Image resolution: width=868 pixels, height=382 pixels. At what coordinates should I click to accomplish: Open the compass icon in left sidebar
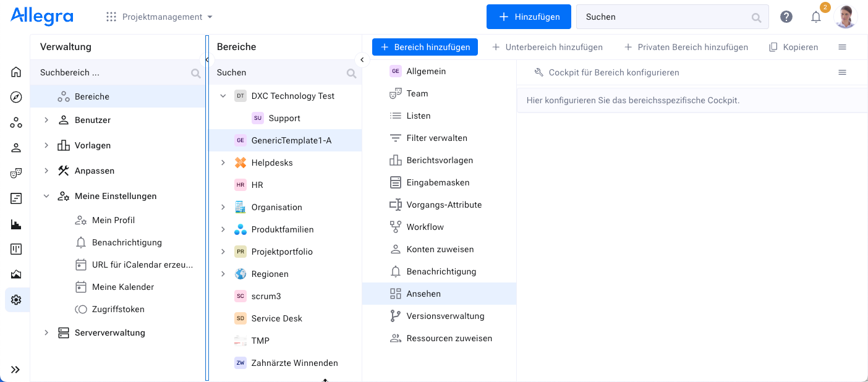pyautogui.click(x=16, y=97)
